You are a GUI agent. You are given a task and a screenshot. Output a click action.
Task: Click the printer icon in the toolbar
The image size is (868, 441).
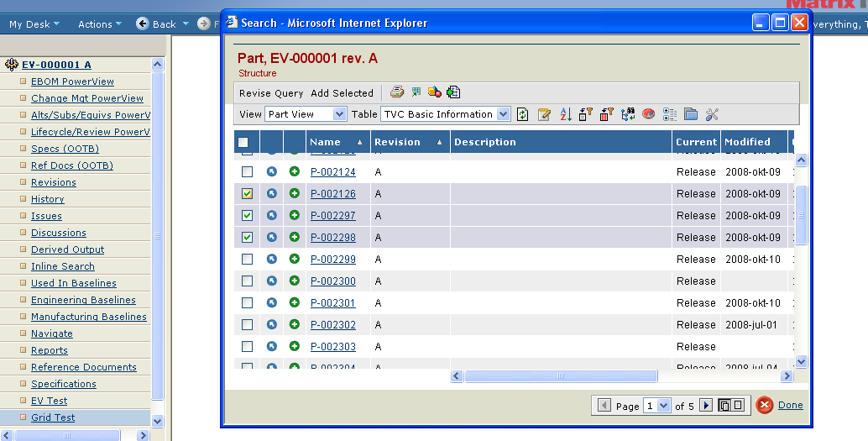[397, 92]
